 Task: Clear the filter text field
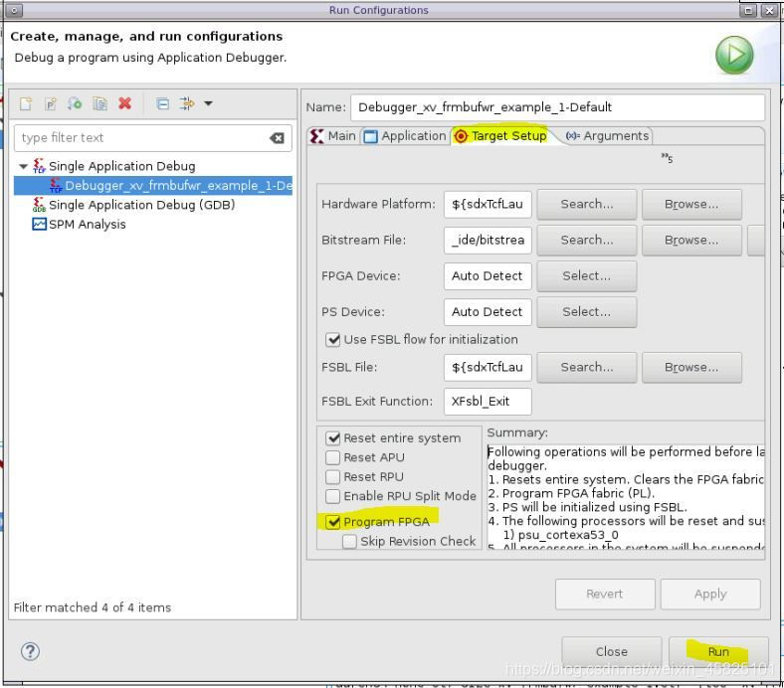click(277, 138)
